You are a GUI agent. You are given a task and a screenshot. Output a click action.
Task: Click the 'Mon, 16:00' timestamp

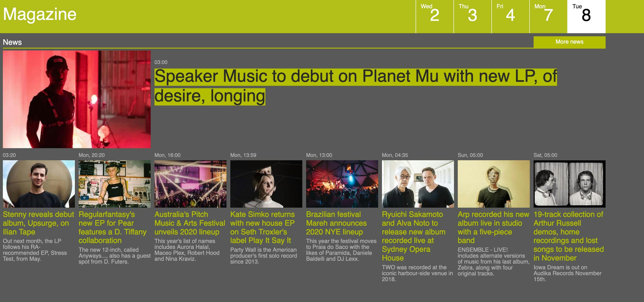(x=167, y=155)
